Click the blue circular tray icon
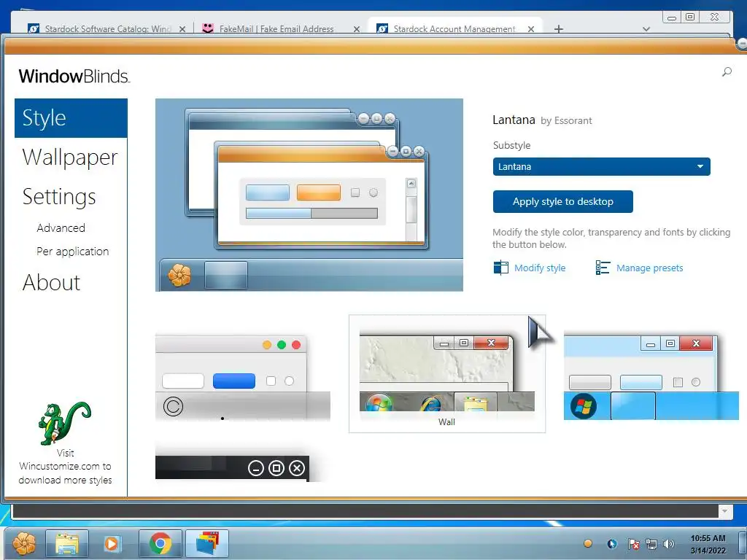Screen dimensions: 747x560 pos(612,544)
